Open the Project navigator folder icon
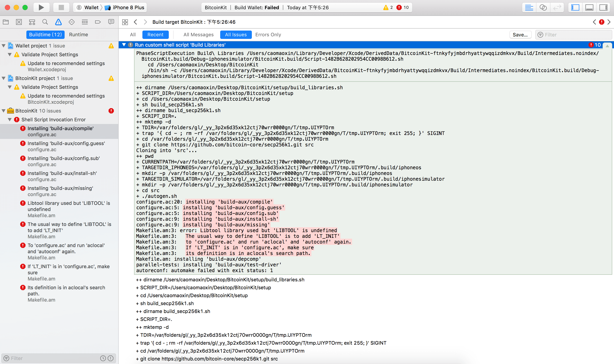Image resolution: width=614 pixels, height=364 pixels. 6,22
